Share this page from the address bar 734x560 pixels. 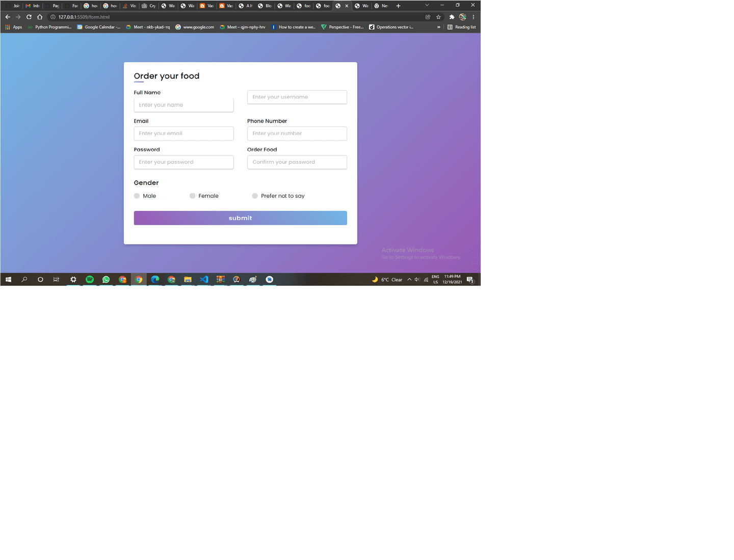[x=428, y=17]
